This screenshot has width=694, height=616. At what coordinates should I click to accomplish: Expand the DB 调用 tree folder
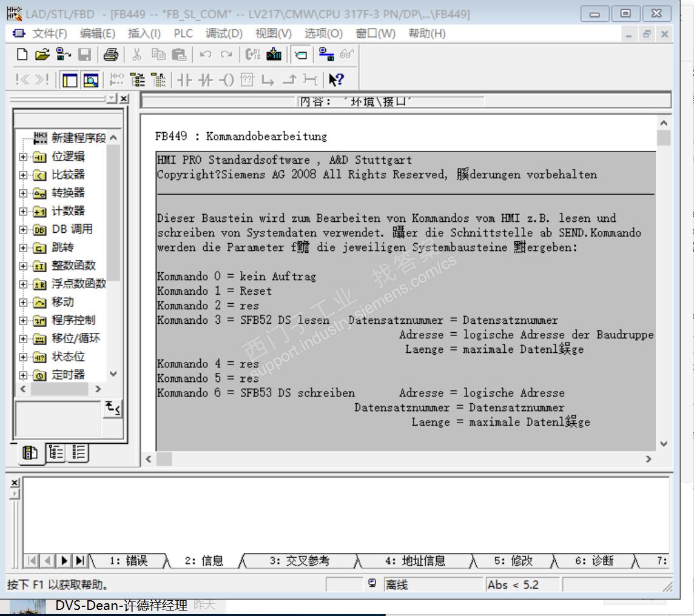[23, 230]
